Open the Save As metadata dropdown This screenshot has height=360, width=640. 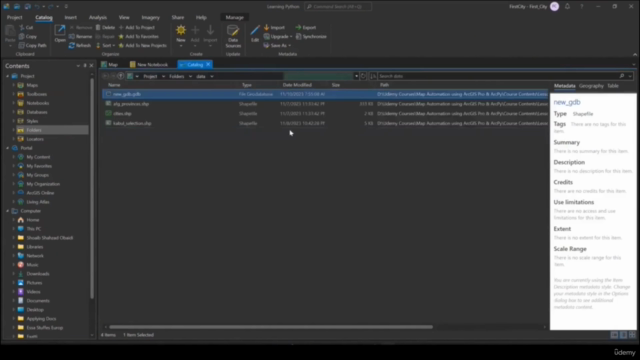pos(278,45)
